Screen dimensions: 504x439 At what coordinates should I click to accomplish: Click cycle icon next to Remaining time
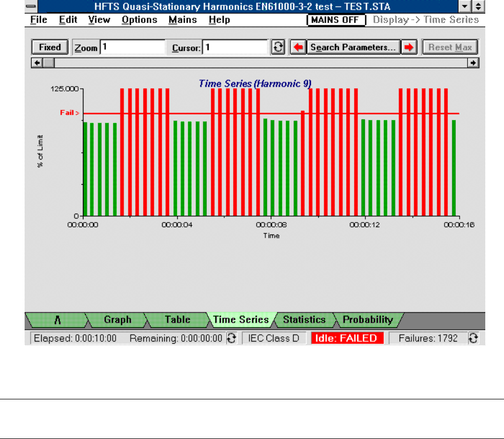[x=232, y=338]
